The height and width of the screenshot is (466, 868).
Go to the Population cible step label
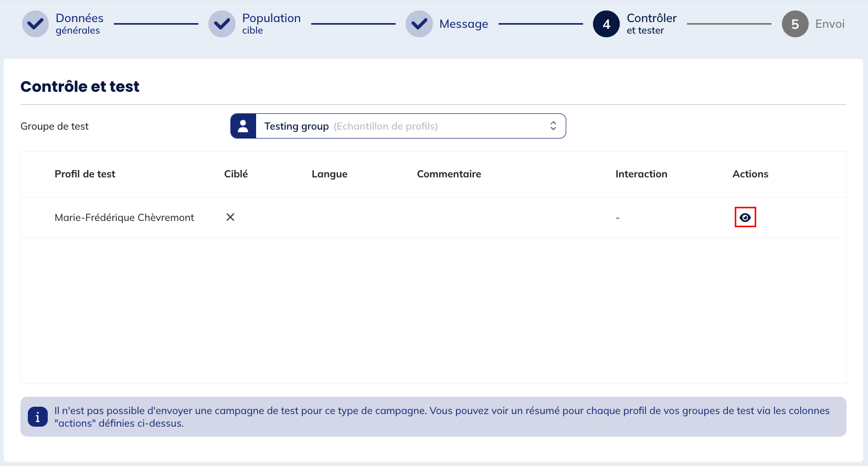coord(271,24)
